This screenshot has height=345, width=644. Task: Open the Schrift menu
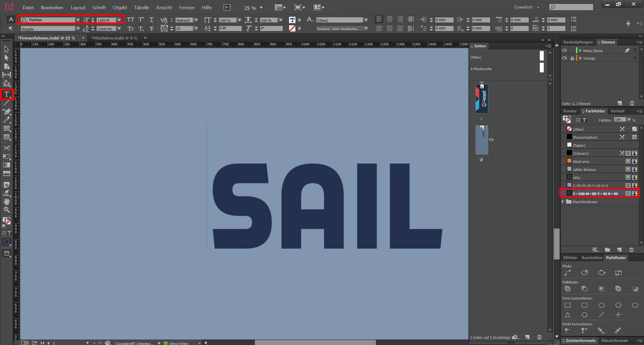tap(99, 7)
